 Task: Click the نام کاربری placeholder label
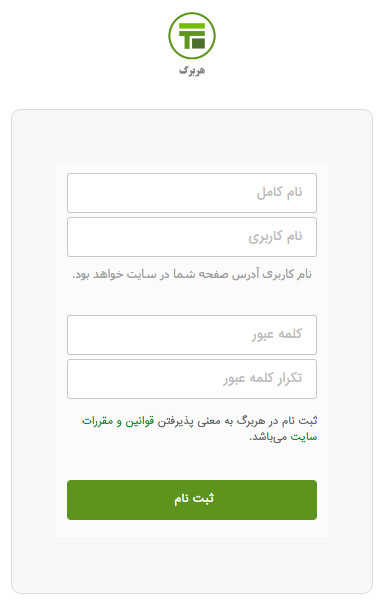click(x=275, y=237)
